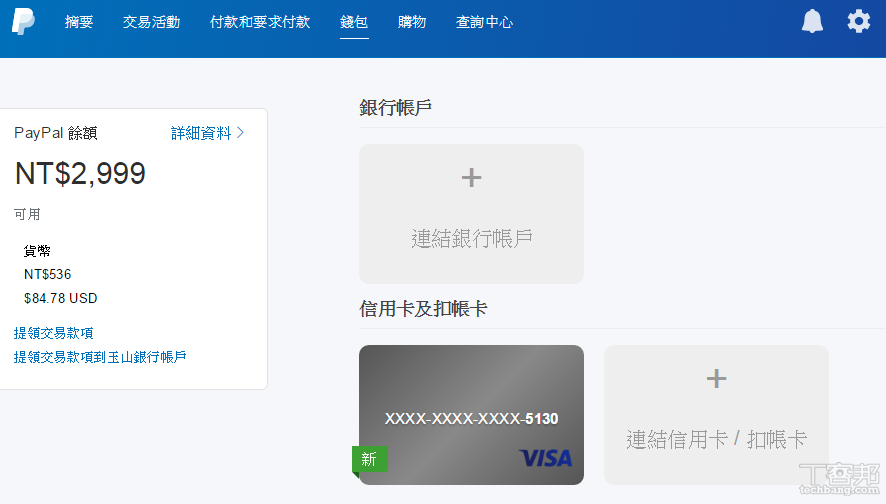Click the PayPal 餘額 title
886x504 pixels.
pyautogui.click(x=55, y=133)
